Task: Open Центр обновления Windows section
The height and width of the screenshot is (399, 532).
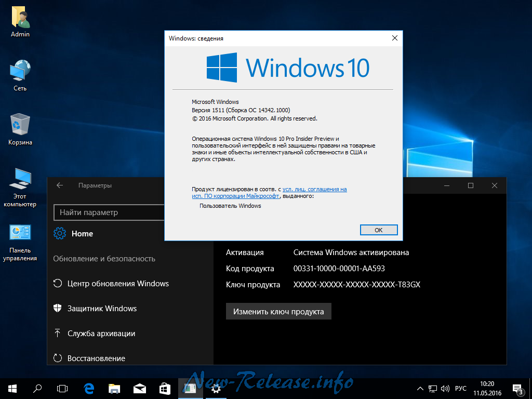Action: (111, 284)
